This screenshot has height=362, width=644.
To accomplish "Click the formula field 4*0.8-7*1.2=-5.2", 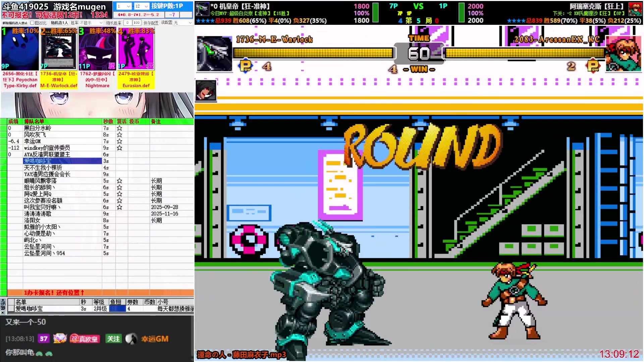I will coord(139,15).
